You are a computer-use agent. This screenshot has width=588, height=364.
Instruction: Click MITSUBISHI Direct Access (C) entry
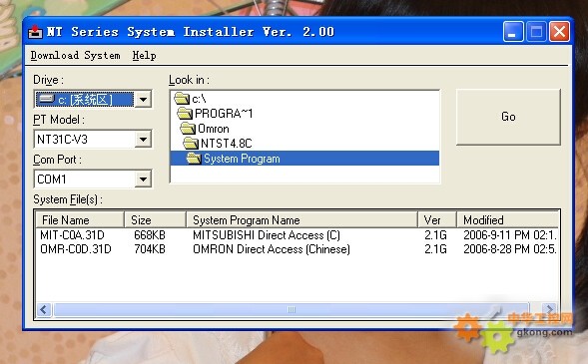[x=267, y=235]
